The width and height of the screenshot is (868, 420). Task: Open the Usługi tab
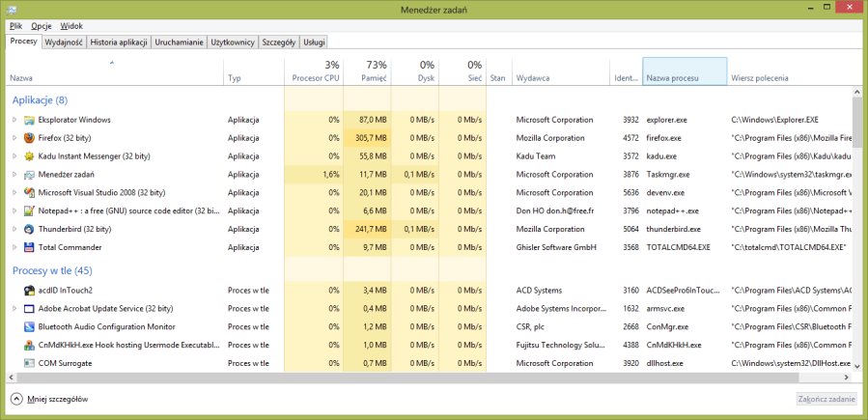(314, 42)
